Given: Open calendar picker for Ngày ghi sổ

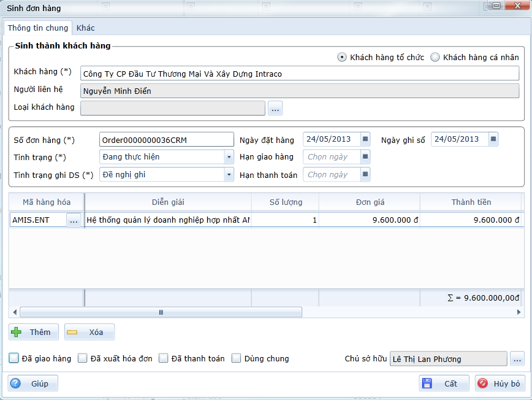Looking at the screenshot, I should click(493, 139).
